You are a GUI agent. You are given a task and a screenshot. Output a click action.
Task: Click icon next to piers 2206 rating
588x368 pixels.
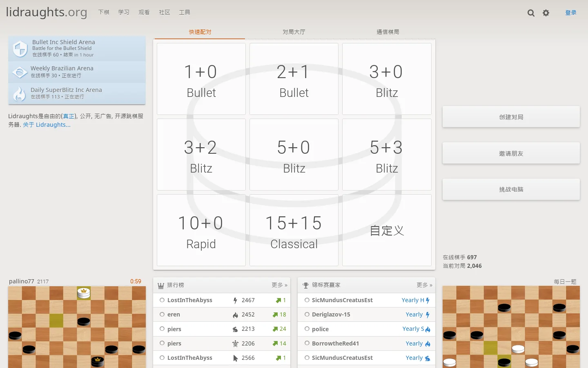(x=235, y=343)
